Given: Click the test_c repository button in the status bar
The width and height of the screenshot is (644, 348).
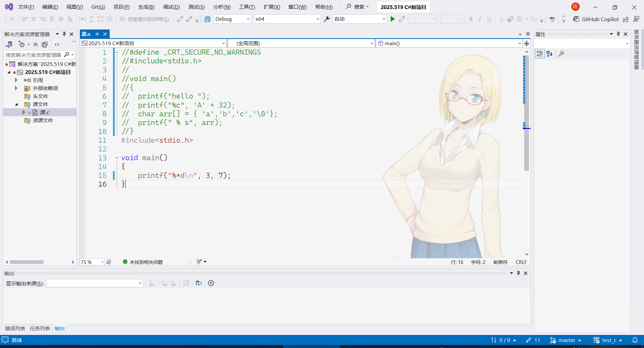Looking at the screenshot, I should (x=608, y=340).
